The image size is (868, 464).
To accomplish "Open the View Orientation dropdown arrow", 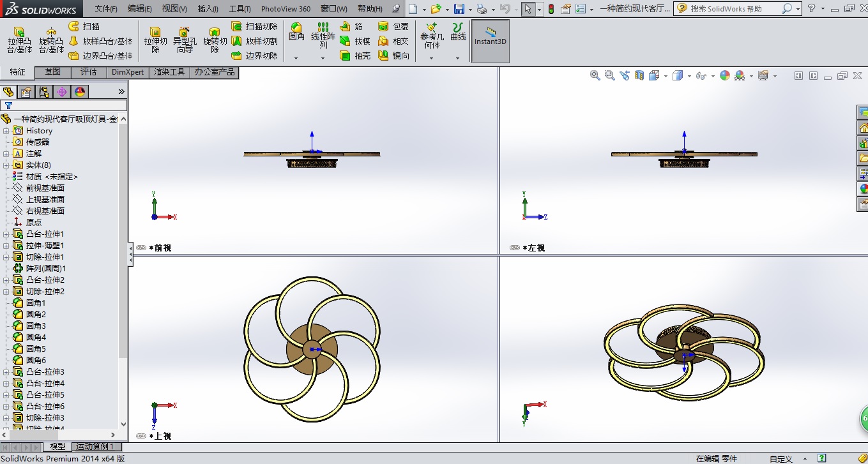I will (666, 76).
